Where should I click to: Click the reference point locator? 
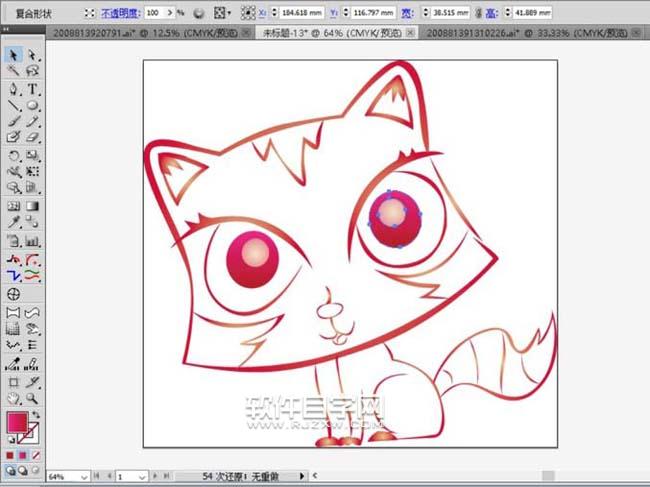point(248,13)
